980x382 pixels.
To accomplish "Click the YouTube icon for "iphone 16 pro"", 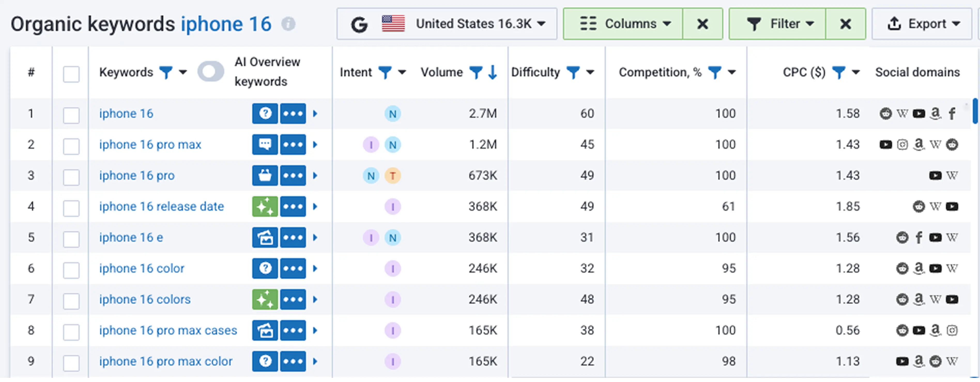I will tap(935, 175).
